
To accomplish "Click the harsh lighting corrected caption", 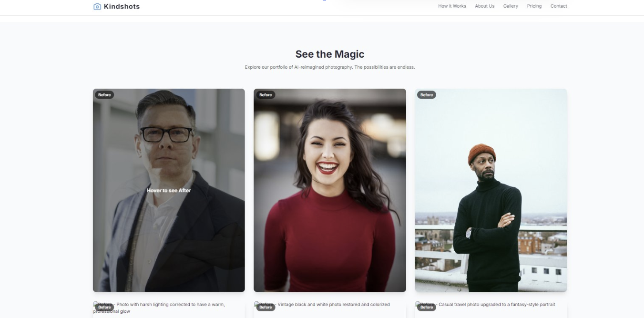I will [159, 308].
